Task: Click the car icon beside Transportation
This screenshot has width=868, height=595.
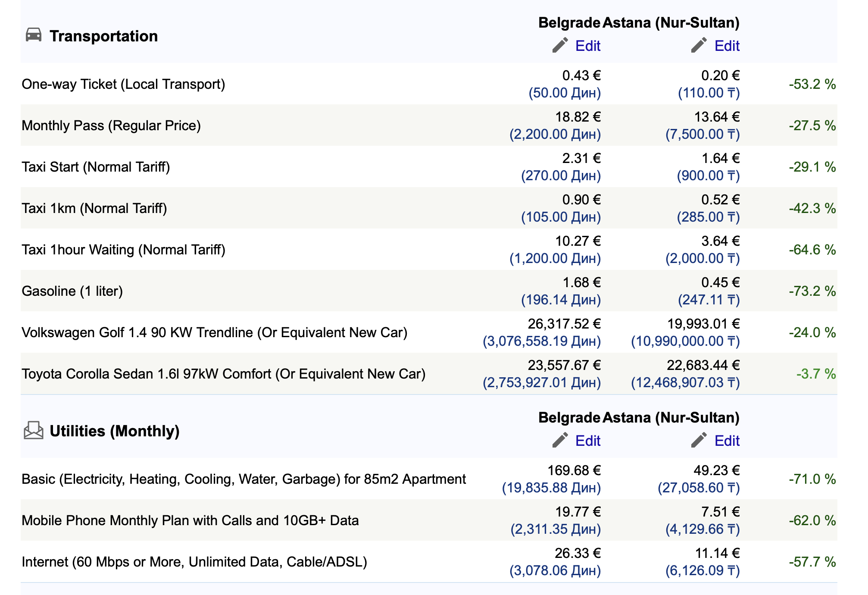Action: click(34, 35)
